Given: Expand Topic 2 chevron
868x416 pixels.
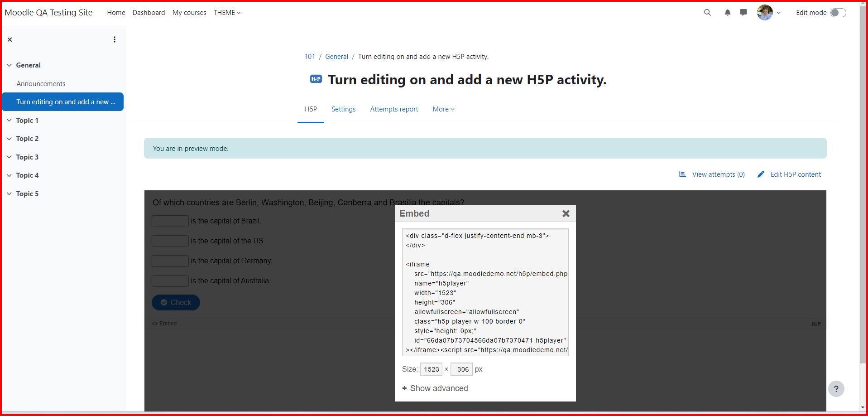Looking at the screenshot, I should coord(9,139).
